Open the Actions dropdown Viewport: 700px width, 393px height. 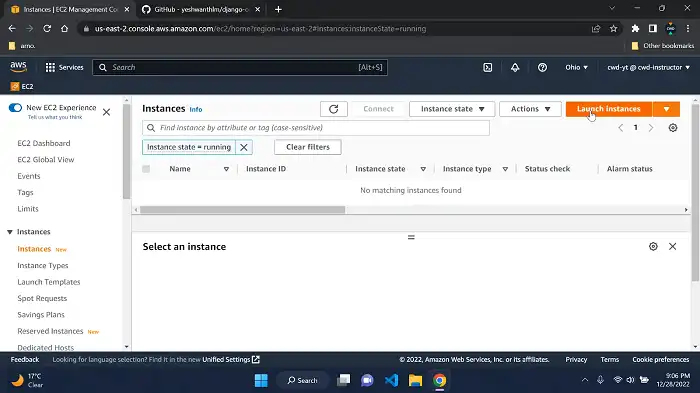(530, 109)
